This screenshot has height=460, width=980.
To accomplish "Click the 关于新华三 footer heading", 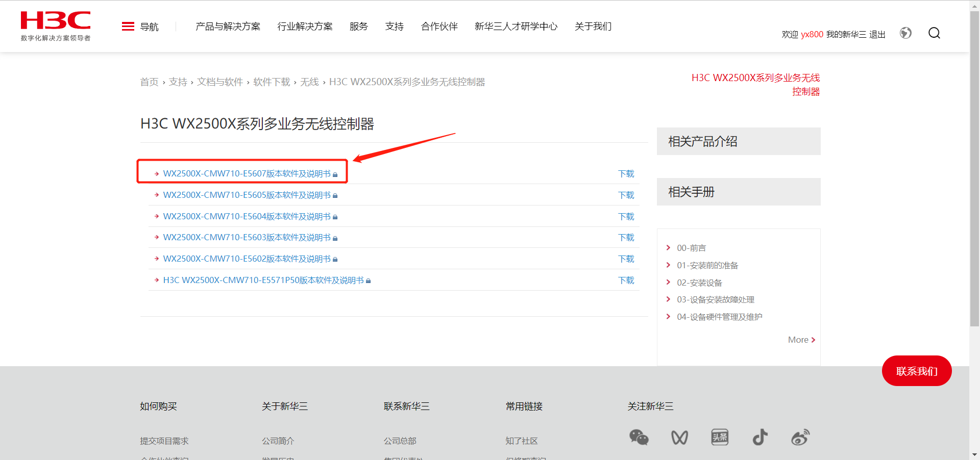I will point(285,406).
